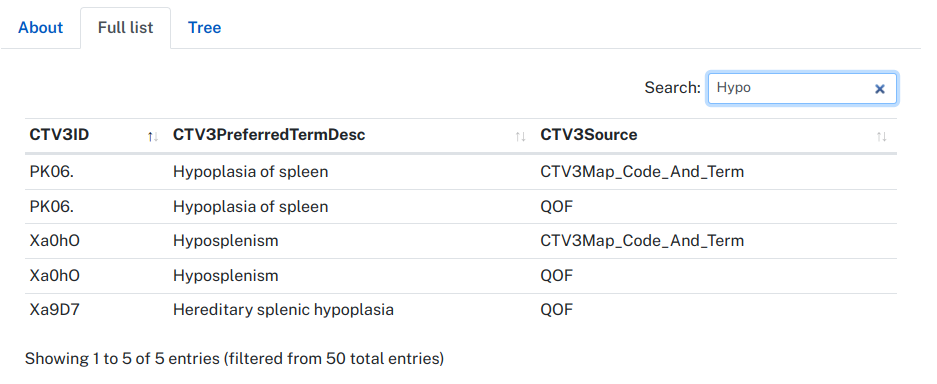This screenshot has width=937, height=384.
Task: Sort by CTV3ID using the arrows icon
Action: [x=153, y=136]
